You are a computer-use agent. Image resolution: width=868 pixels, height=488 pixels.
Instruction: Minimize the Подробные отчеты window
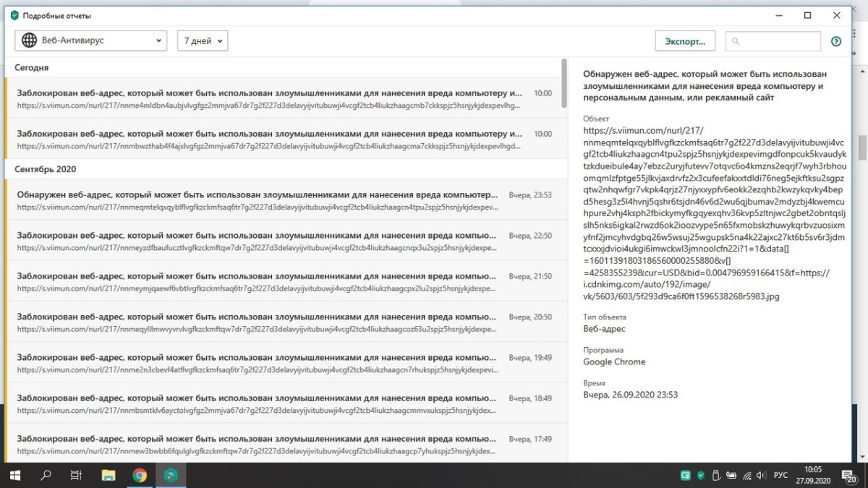point(779,15)
